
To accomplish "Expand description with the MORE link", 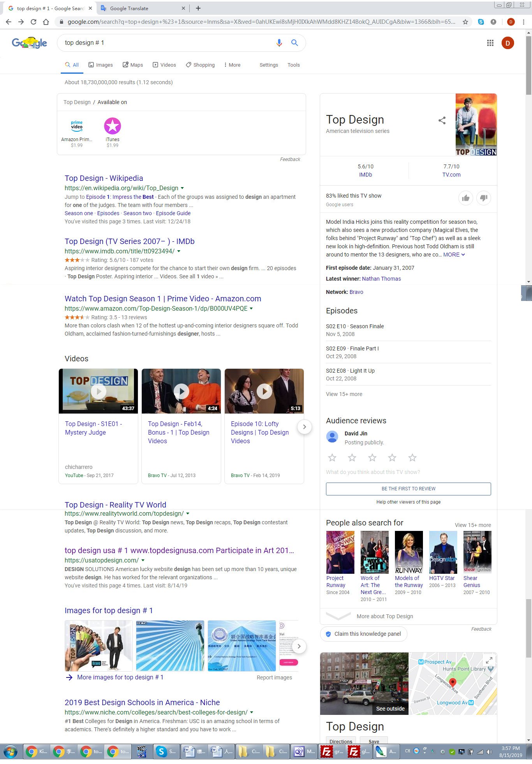I will (x=454, y=255).
